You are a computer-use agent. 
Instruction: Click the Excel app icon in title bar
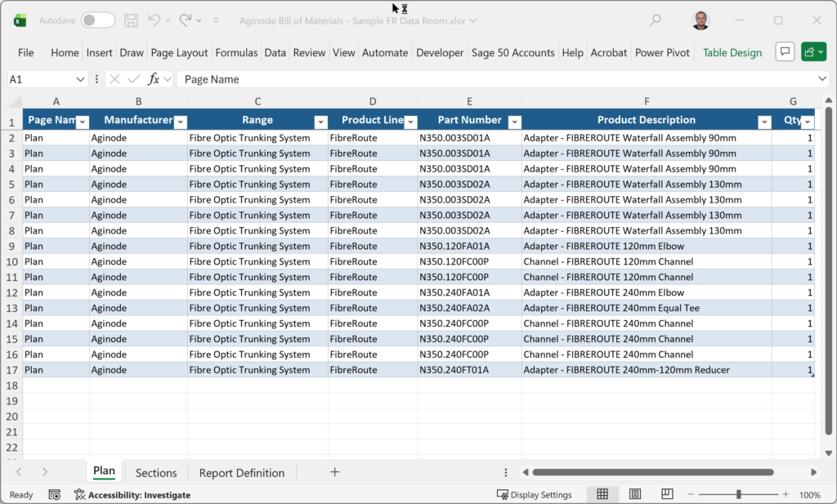click(20, 20)
